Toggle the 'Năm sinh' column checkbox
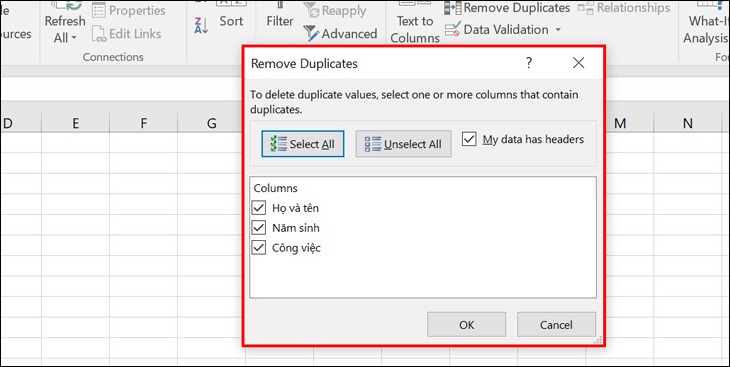Viewport: 730px width, 367px height. pyautogui.click(x=258, y=228)
